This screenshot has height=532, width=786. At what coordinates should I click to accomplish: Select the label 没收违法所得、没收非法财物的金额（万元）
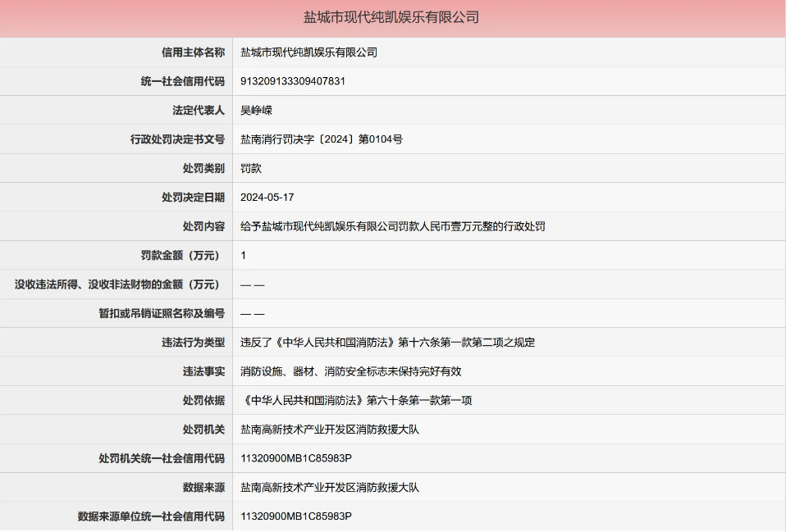click(x=119, y=284)
